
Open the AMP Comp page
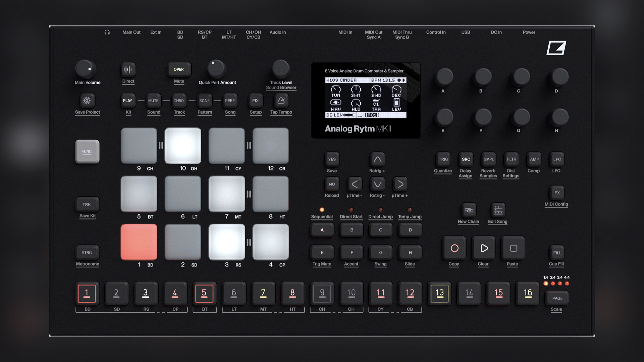point(534,159)
